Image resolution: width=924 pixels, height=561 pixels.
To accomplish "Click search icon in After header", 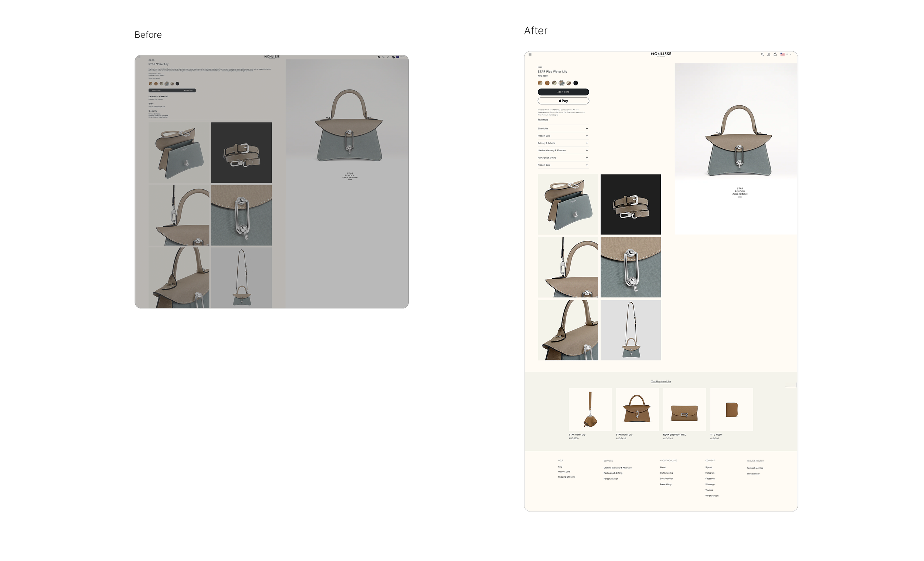I will pos(762,54).
